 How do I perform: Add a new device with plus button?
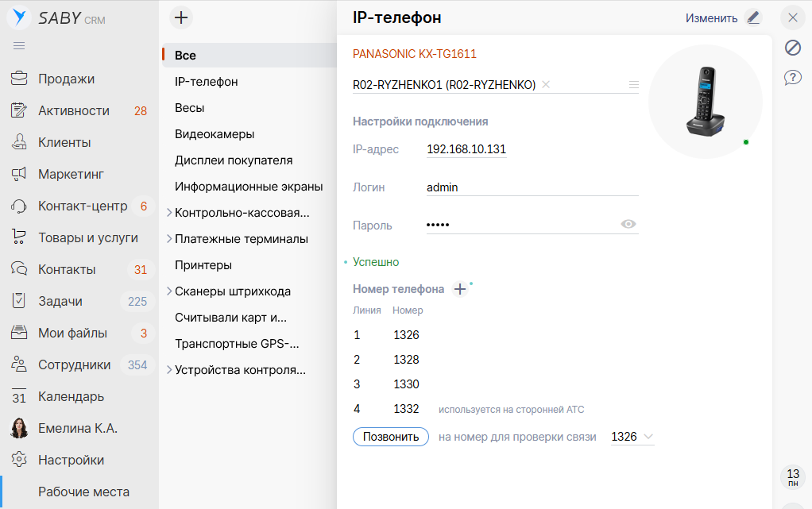pyautogui.click(x=182, y=17)
